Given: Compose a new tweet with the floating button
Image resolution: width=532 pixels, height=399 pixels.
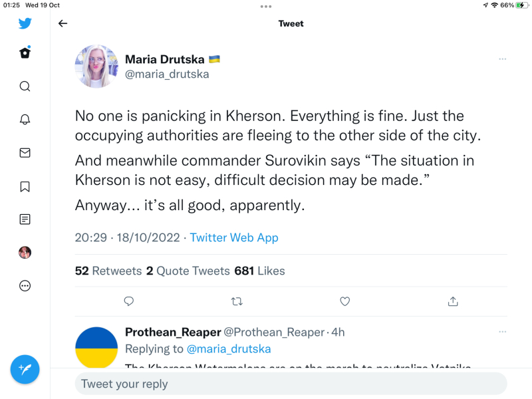Looking at the screenshot, I should pyautogui.click(x=25, y=369).
